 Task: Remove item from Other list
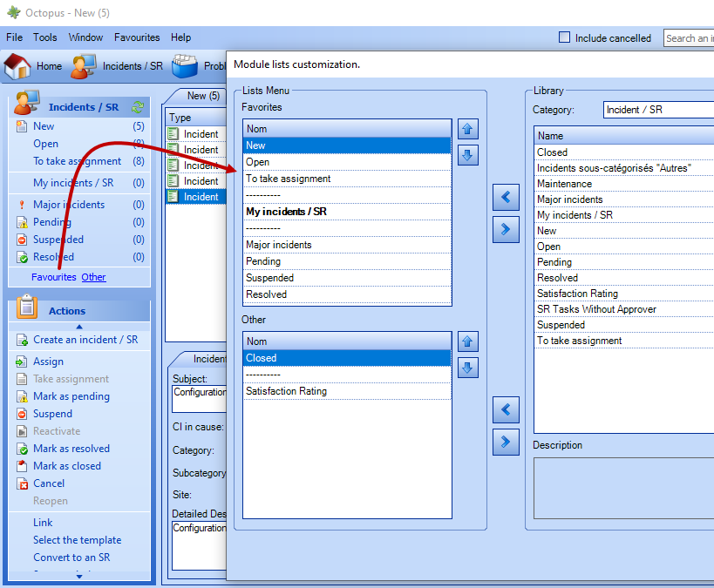coord(506,442)
